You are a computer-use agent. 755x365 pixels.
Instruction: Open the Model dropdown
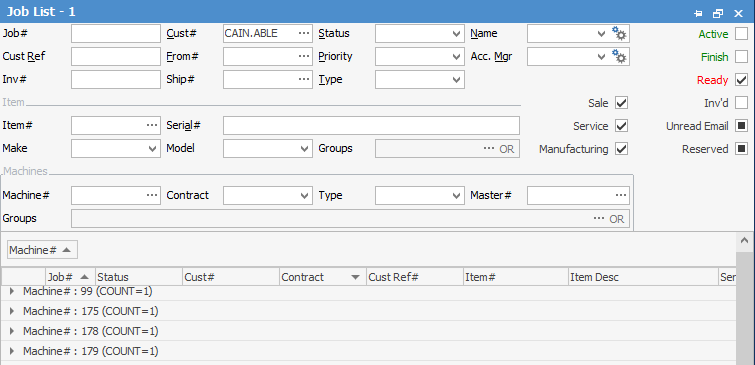click(305, 149)
